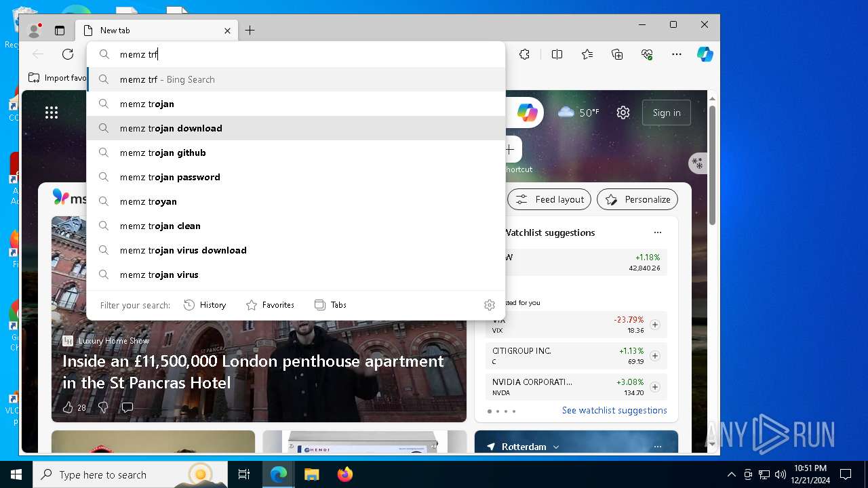Open See watchlist suggestions link
This screenshot has height=488, width=868.
614,410
